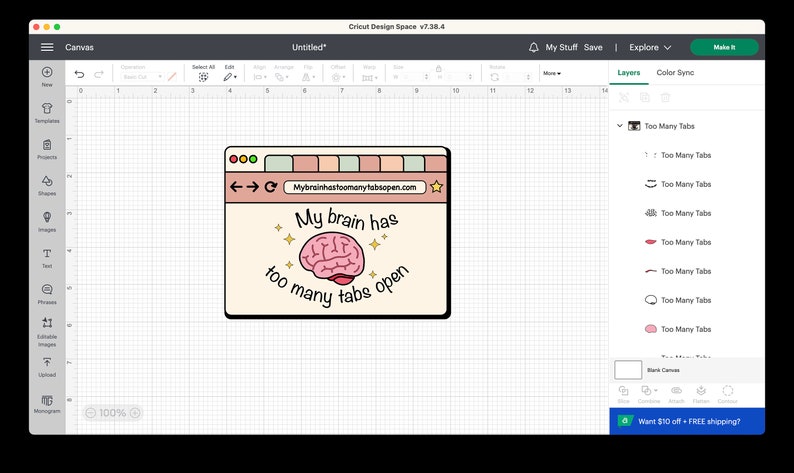Click the delete layer trash icon
The width and height of the screenshot is (794, 473).
tap(665, 97)
